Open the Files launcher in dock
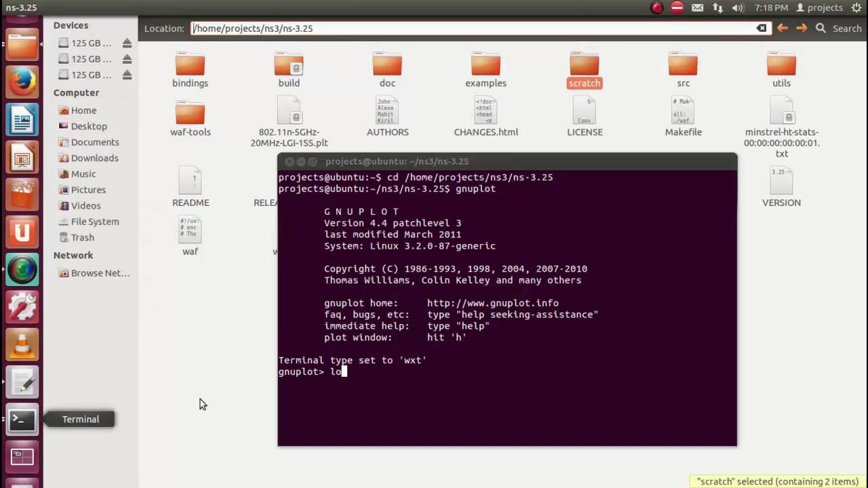The height and width of the screenshot is (488, 868). click(22, 46)
